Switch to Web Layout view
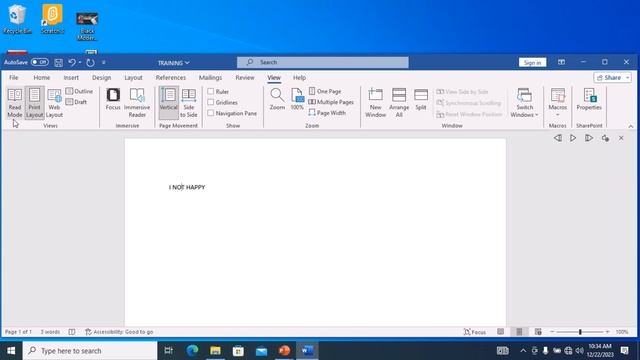 point(54,103)
